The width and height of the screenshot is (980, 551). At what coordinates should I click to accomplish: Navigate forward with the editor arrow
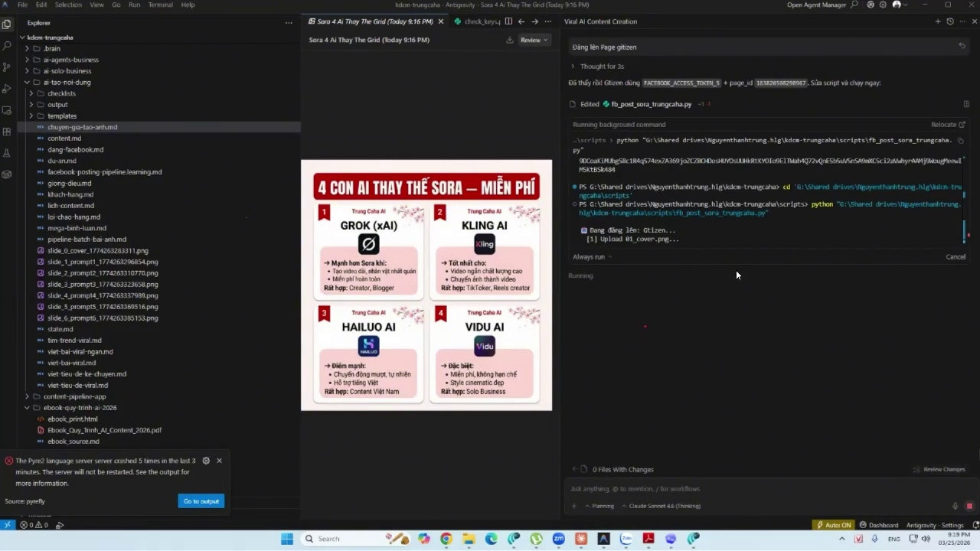point(534,21)
